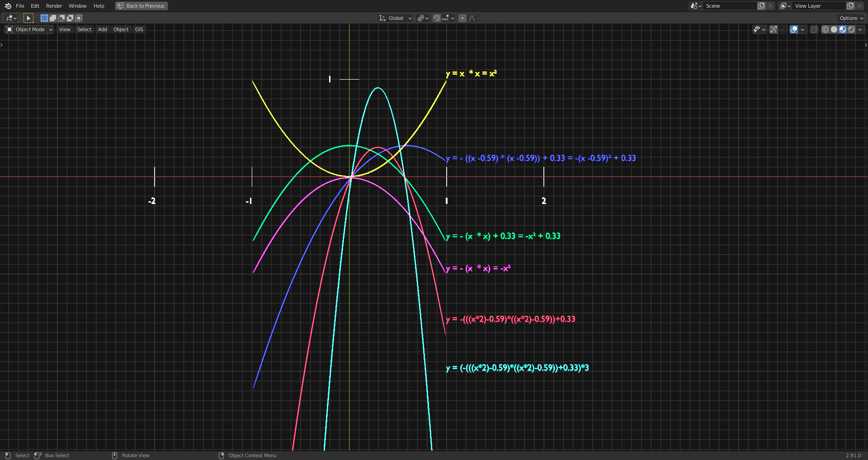This screenshot has width=868, height=460.
Task: Open the transform orientation Global dropdown
Action: tap(395, 18)
